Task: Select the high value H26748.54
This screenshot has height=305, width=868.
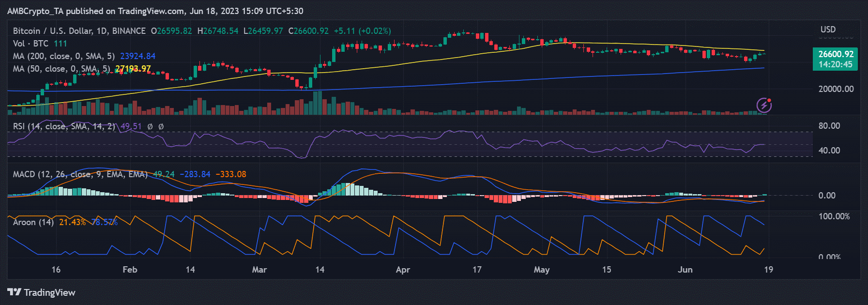Action: [218, 31]
